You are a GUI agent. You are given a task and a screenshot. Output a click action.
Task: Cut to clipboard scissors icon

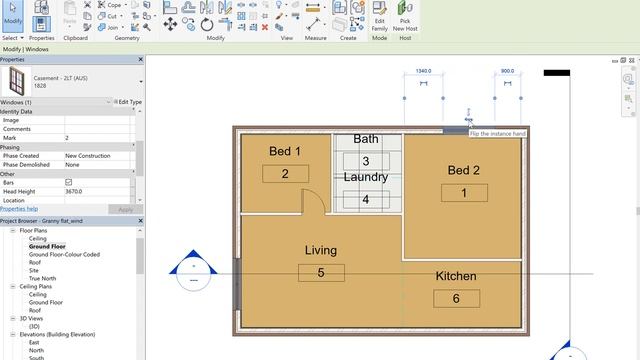87,5
